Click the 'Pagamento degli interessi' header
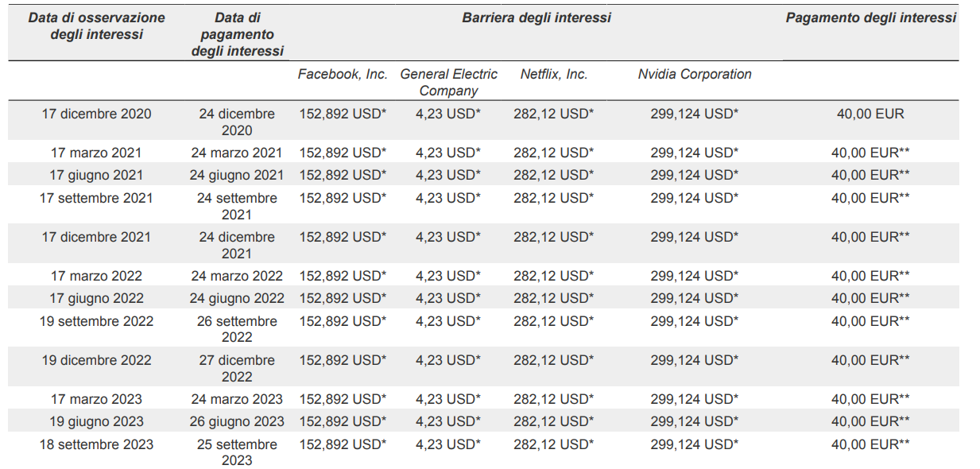 870,17
